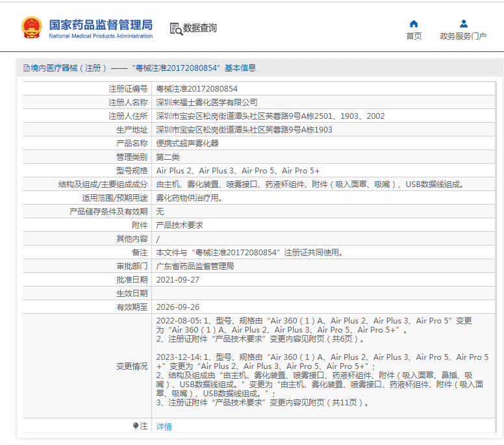Click the 管理类别 row label
The width and height of the screenshot is (504, 445).
tap(131, 157)
